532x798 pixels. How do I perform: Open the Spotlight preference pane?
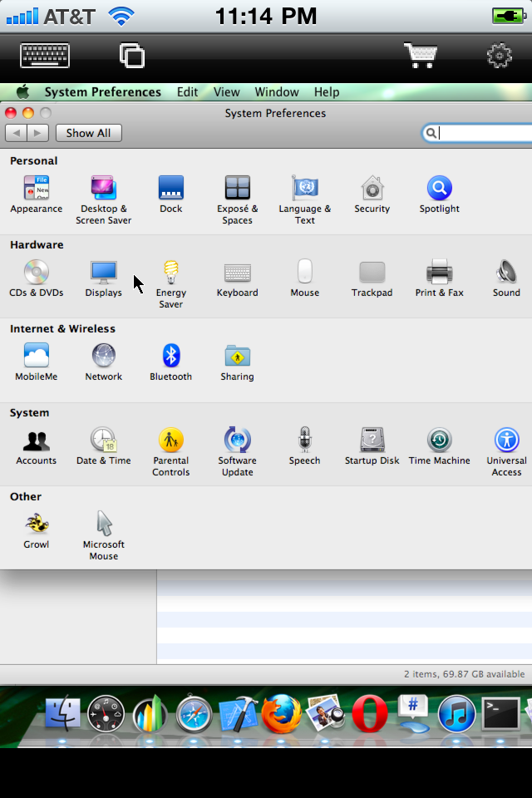(x=440, y=195)
